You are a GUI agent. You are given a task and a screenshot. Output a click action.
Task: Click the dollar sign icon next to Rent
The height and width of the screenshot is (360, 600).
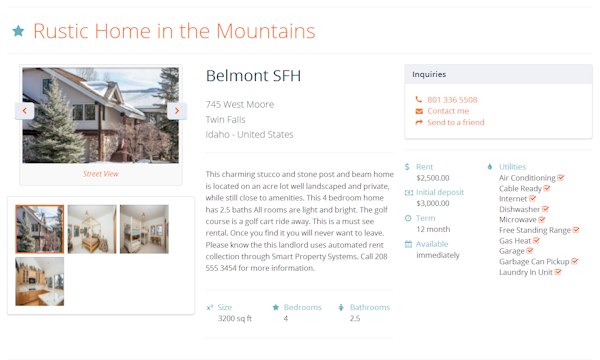point(407,167)
